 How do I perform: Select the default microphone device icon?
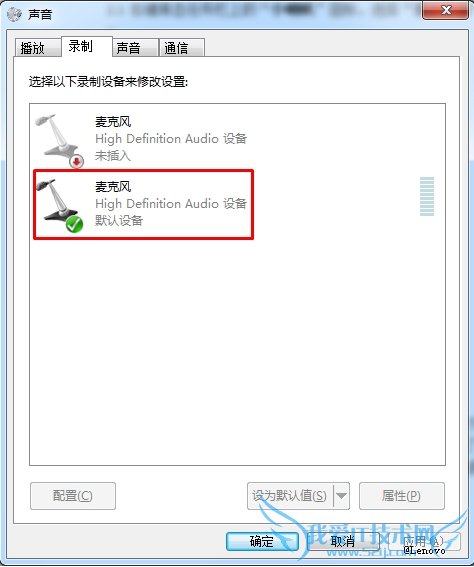click(60, 205)
